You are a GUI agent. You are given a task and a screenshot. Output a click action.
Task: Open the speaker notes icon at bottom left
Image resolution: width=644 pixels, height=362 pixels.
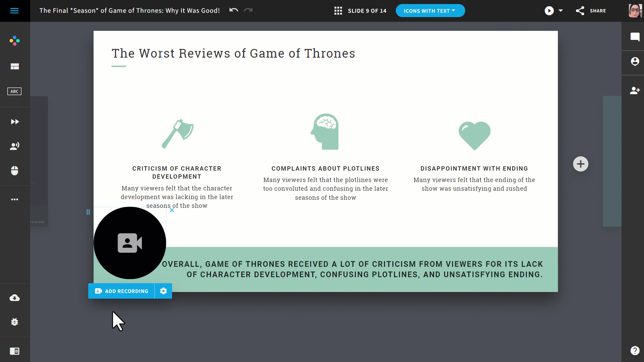14,351
